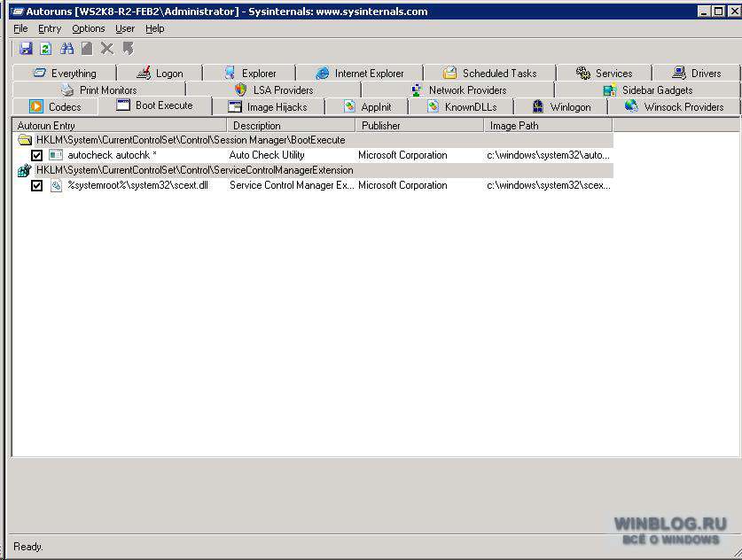This screenshot has height=560, width=742.
Task: Sort by the Description column header
Action: pyautogui.click(x=292, y=125)
